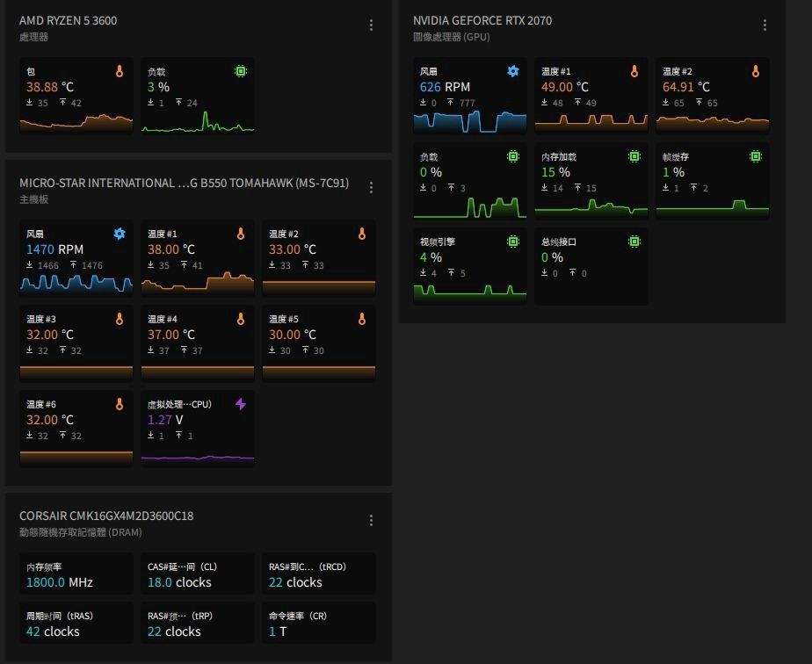Click the motherboard 温度 #6 thermometer icon
Image resolution: width=812 pixels, height=664 pixels.
(x=120, y=404)
